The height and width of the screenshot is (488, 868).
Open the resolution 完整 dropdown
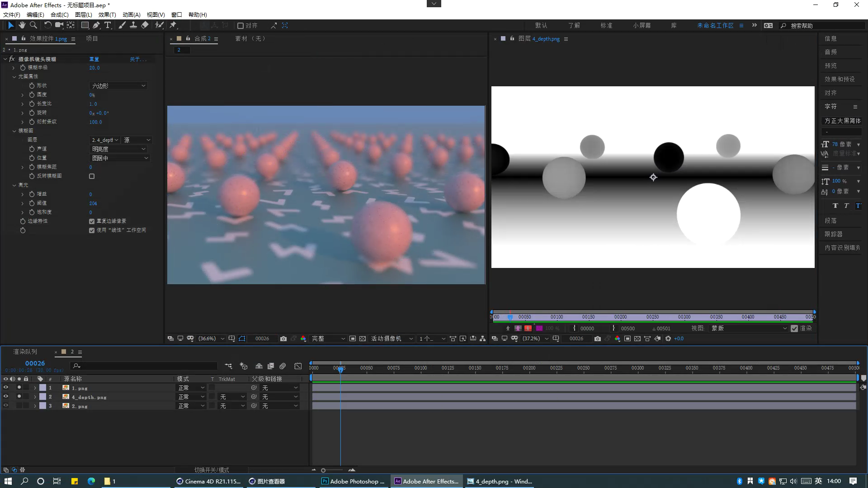329,338
